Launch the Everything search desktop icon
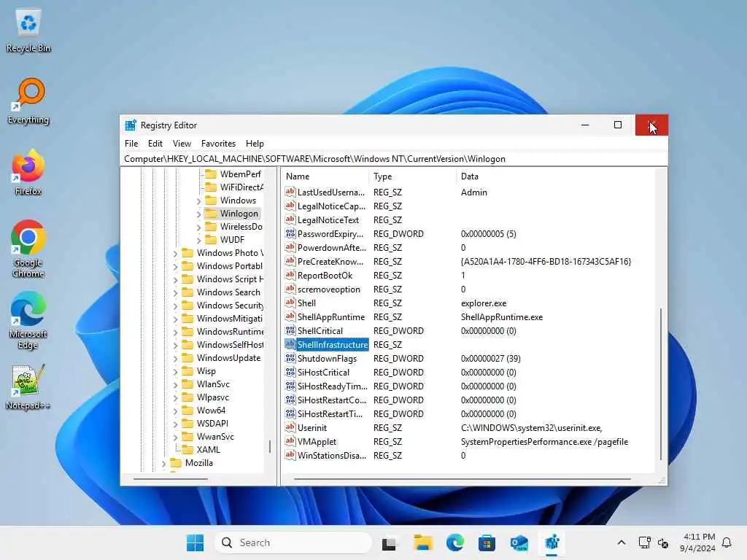 [28, 101]
